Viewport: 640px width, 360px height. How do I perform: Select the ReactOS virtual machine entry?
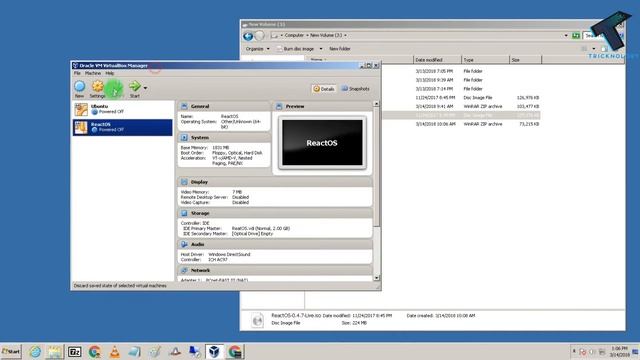tap(122, 127)
